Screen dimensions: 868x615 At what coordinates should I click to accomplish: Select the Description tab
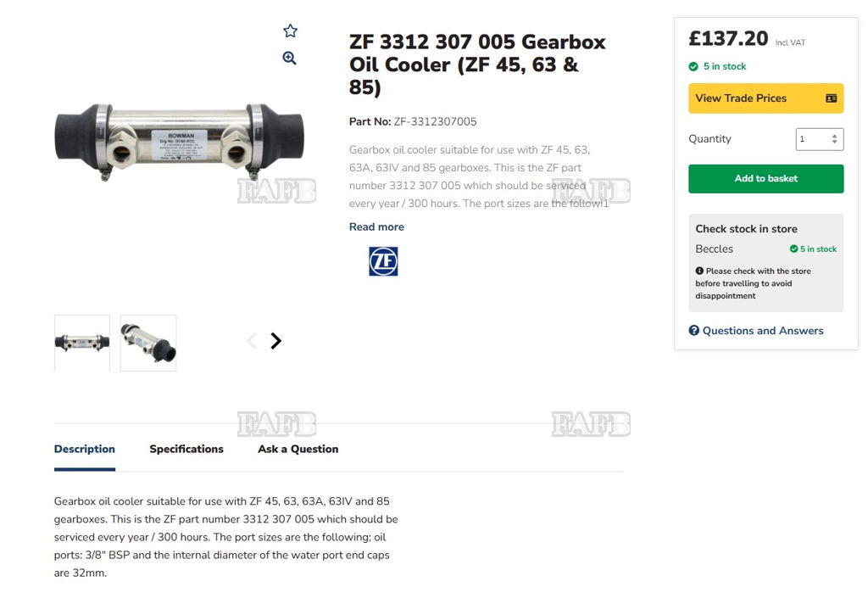coord(85,449)
